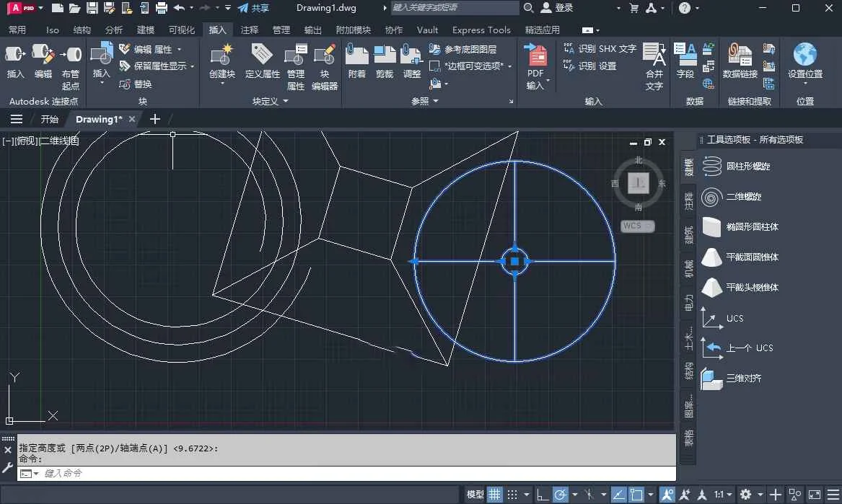Click the keyword search box
This screenshot has height=504, width=842.
pyautogui.click(x=455, y=8)
